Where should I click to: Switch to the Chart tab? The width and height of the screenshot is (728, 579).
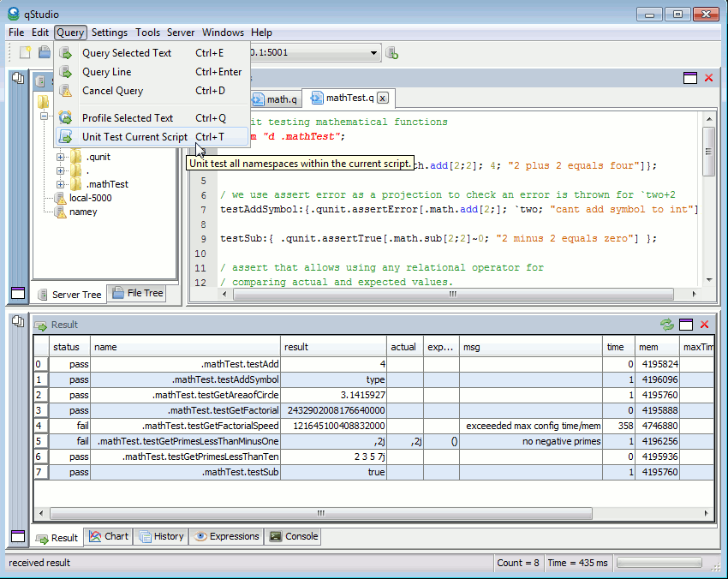(x=109, y=536)
